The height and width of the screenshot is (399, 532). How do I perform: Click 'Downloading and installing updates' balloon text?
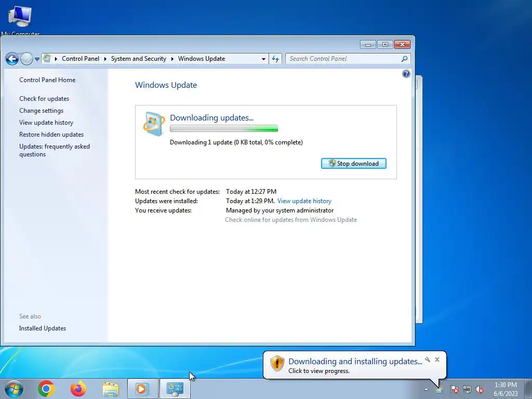point(355,362)
